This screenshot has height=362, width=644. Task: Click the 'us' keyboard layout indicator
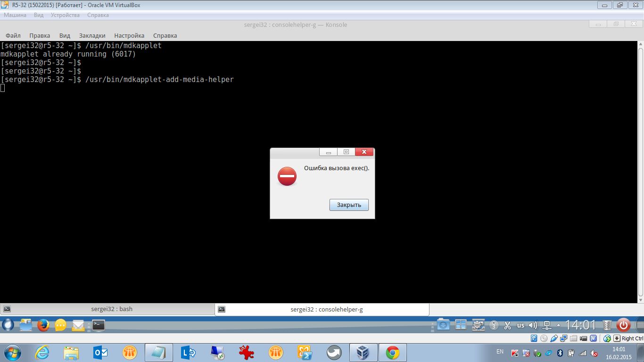tap(520, 325)
